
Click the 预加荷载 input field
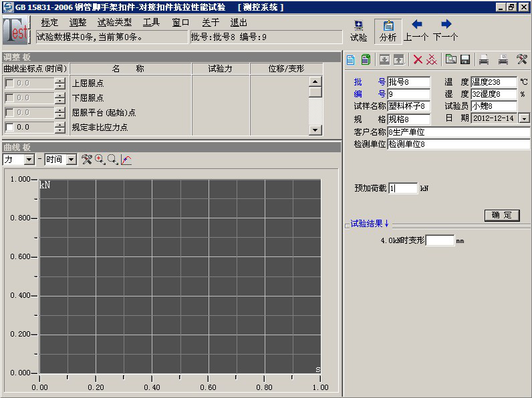[402, 188]
